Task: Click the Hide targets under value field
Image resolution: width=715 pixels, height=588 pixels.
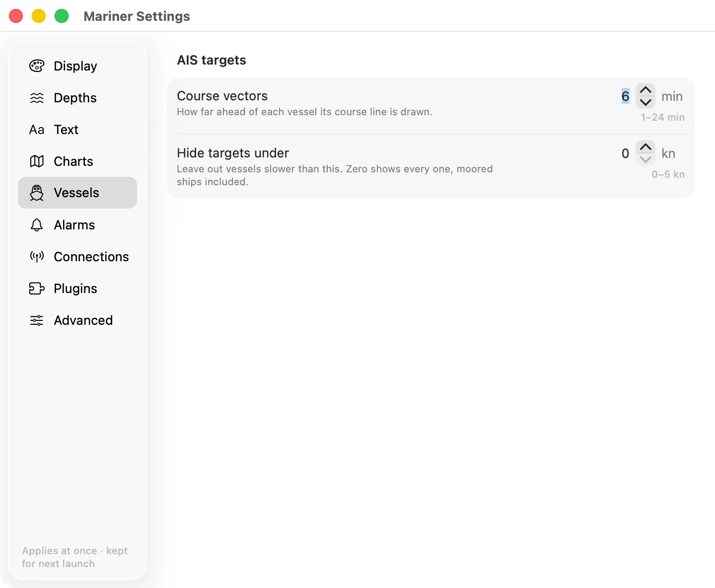Action: [625, 153]
